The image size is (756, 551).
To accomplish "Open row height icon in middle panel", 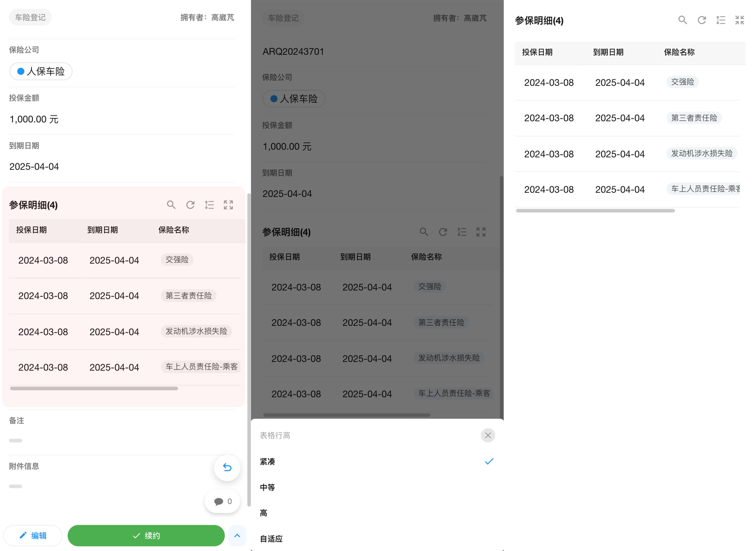I will (x=462, y=232).
